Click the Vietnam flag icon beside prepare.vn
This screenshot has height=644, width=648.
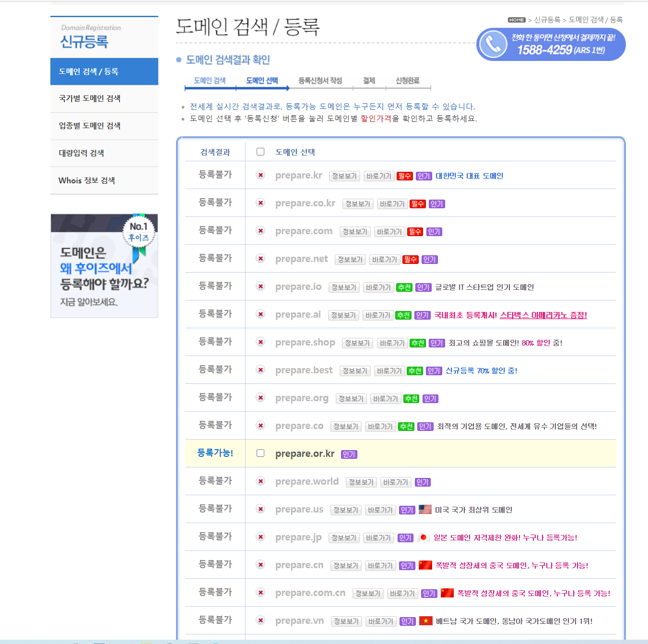click(425, 621)
